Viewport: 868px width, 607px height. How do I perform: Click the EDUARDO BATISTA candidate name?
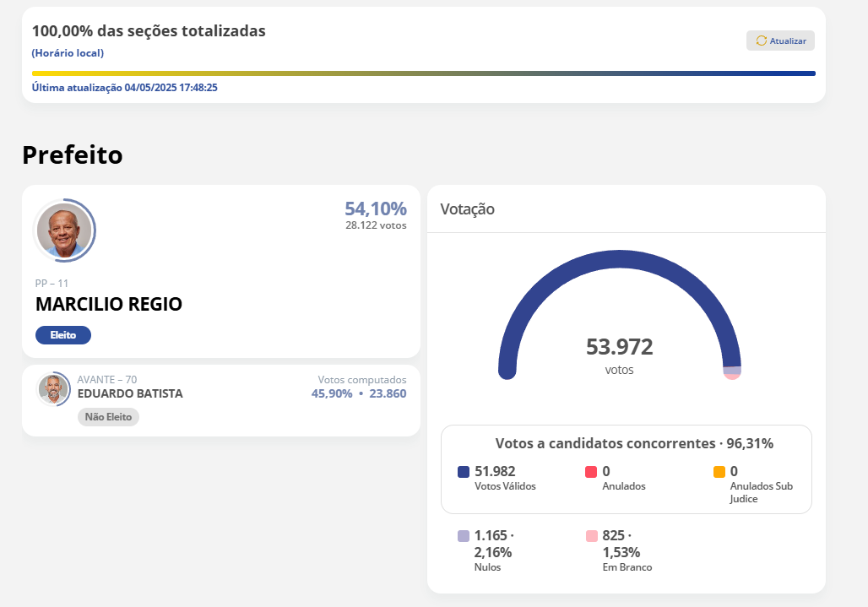coord(130,393)
